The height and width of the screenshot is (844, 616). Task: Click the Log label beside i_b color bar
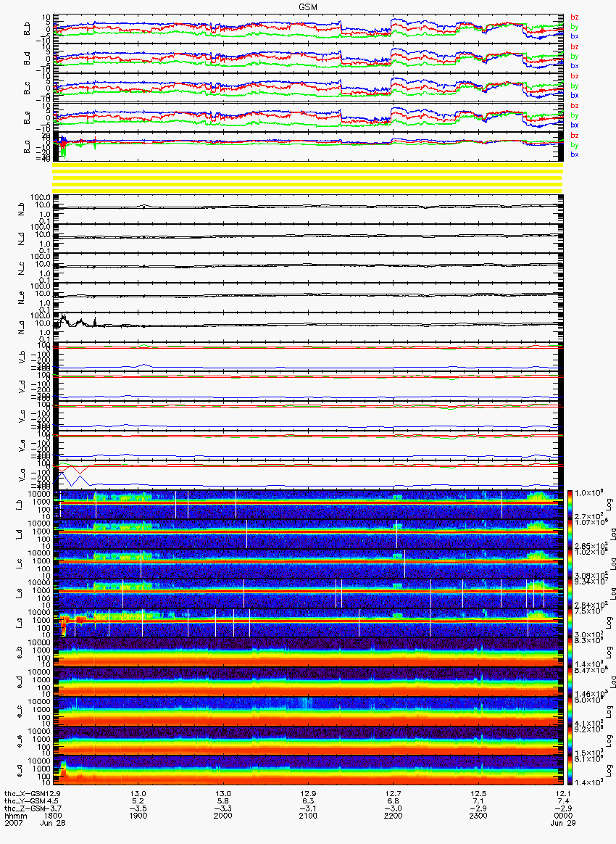click(x=609, y=505)
